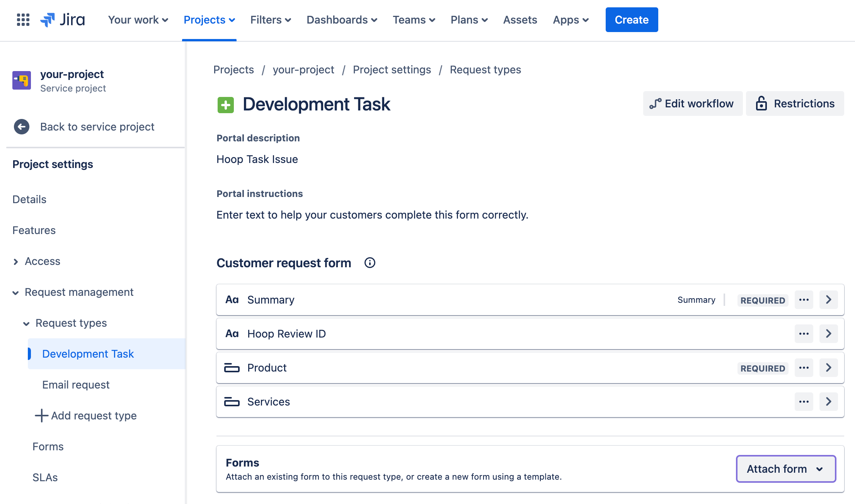Image resolution: width=855 pixels, height=504 pixels.
Task: Expand the Product field chevron
Action: click(x=828, y=368)
